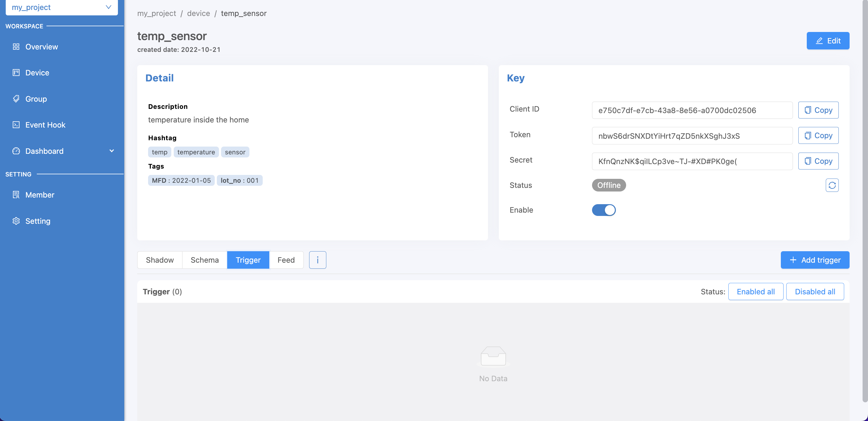Navigate to the Device section
The height and width of the screenshot is (421, 868).
(x=37, y=72)
